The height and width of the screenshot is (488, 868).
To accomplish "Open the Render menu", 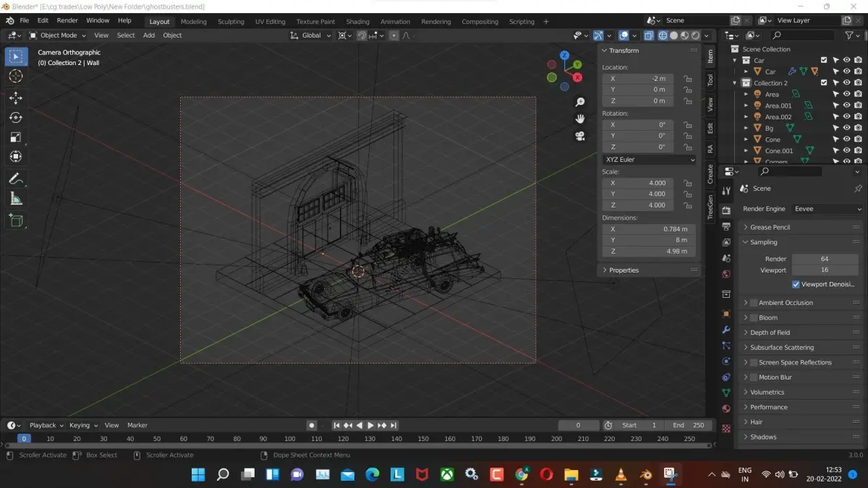I will (67, 21).
